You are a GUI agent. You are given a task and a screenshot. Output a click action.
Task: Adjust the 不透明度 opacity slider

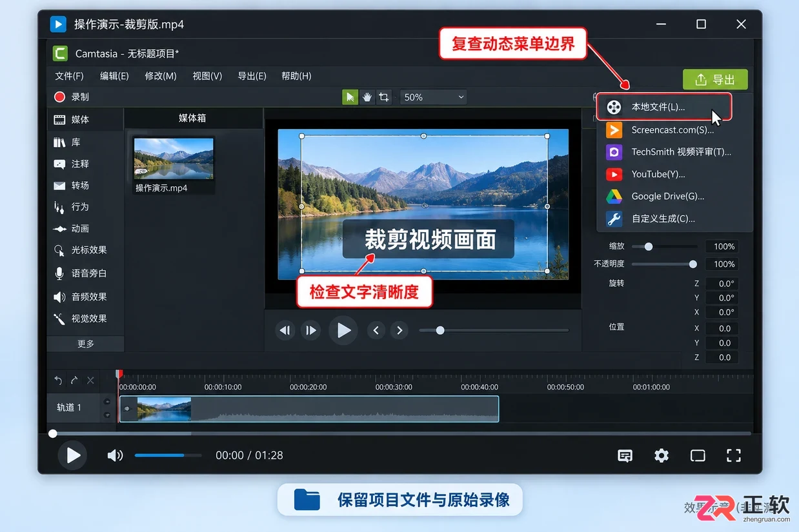pos(664,264)
